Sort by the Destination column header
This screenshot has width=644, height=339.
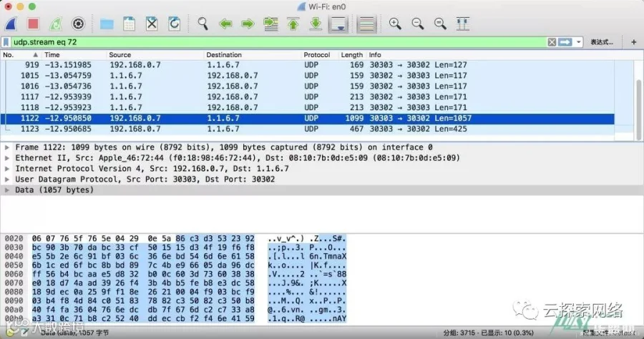point(252,54)
